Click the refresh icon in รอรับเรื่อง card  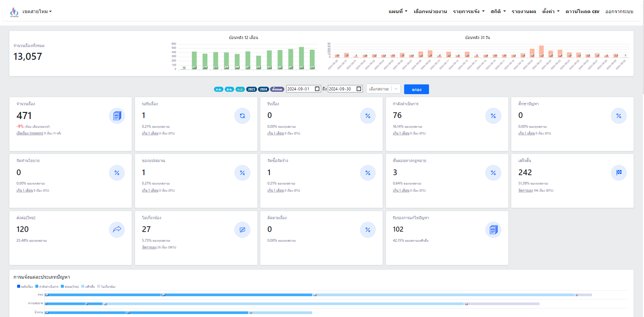[x=242, y=116]
